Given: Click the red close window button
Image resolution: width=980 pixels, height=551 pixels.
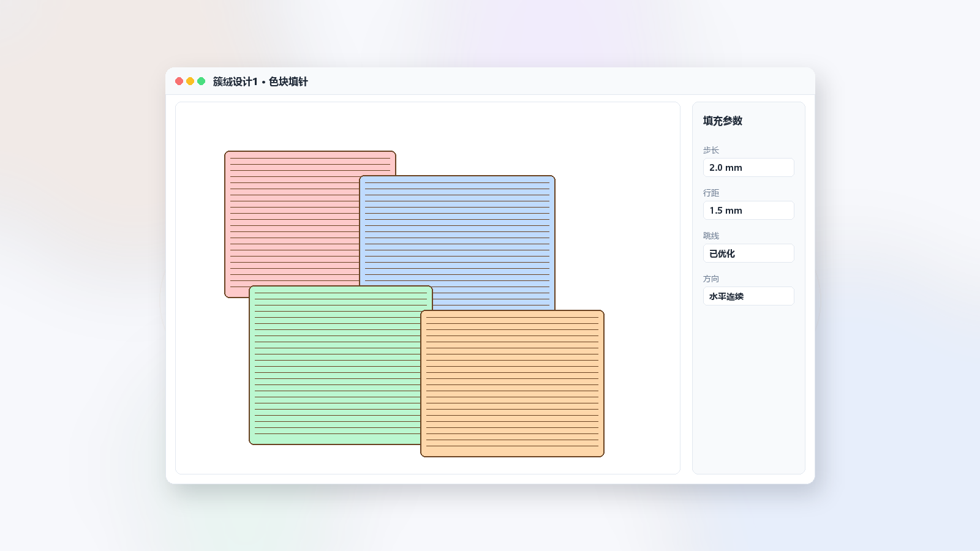Looking at the screenshot, I should click(179, 81).
